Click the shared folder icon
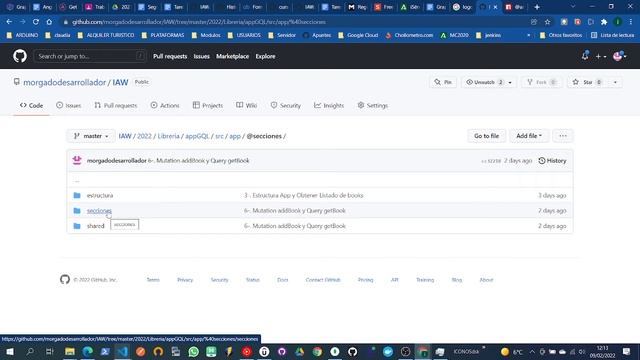 pos(77,226)
